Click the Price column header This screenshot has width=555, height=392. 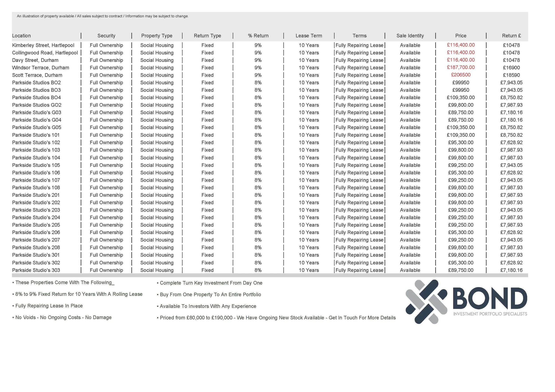click(x=460, y=36)
